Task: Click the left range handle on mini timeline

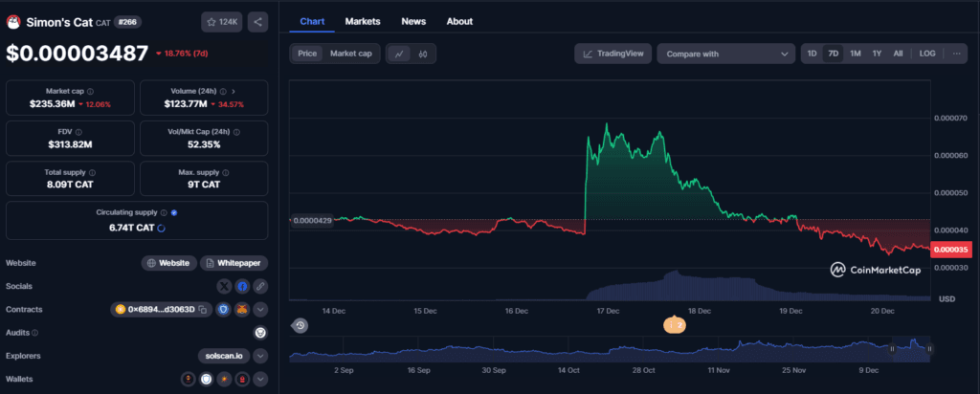Action: point(893,349)
